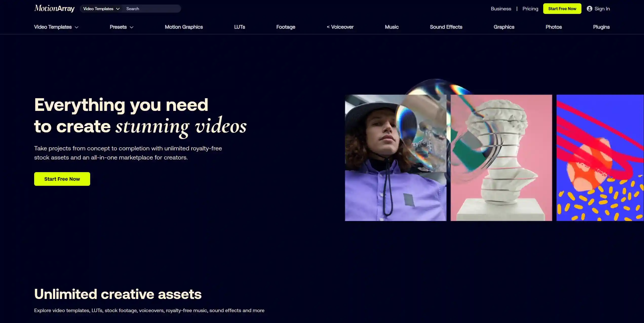Open the Plugins page
This screenshot has width=644, height=323.
click(601, 27)
